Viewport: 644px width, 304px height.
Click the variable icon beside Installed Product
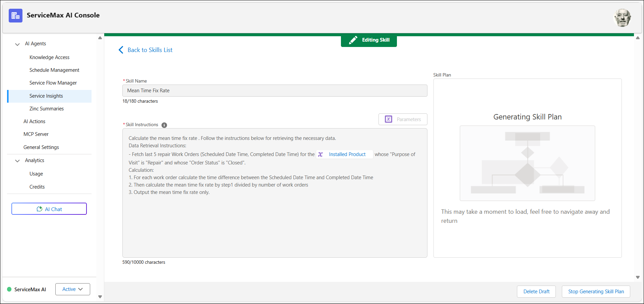pyautogui.click(x=320, y=154)
